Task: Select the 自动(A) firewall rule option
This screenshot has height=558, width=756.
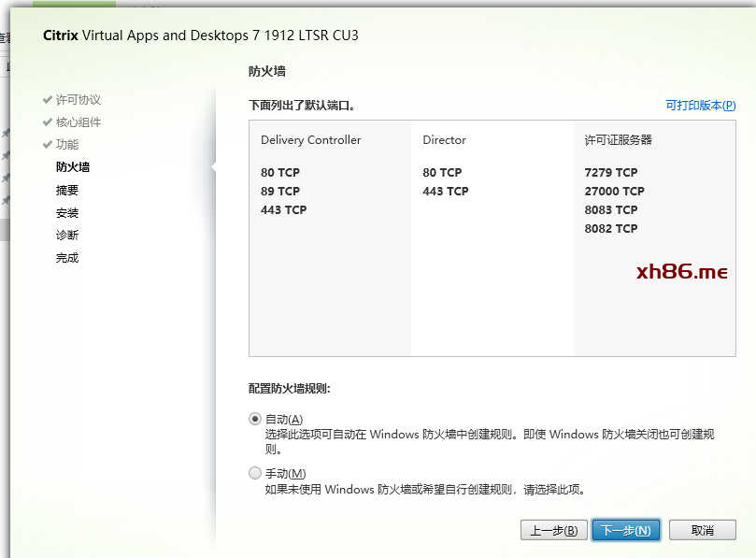Action: pyautogui.click(x=255, y=419)
